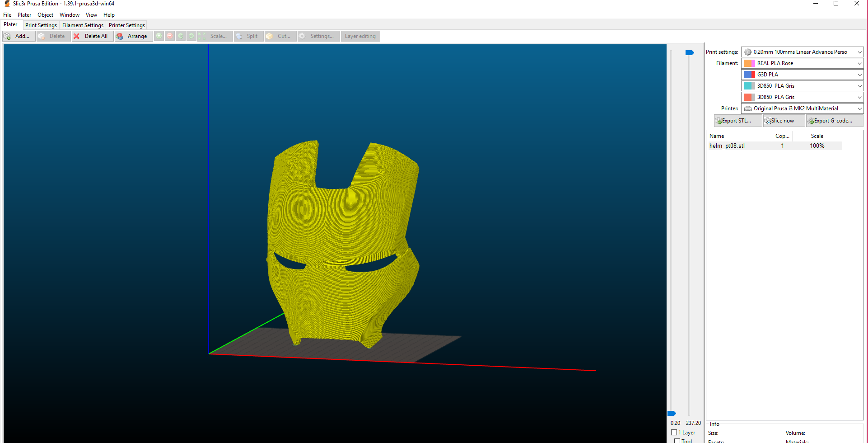Switch to the Filament Settings tab
This screenshot has height=443, width=868.
click(x=83, y=25)
